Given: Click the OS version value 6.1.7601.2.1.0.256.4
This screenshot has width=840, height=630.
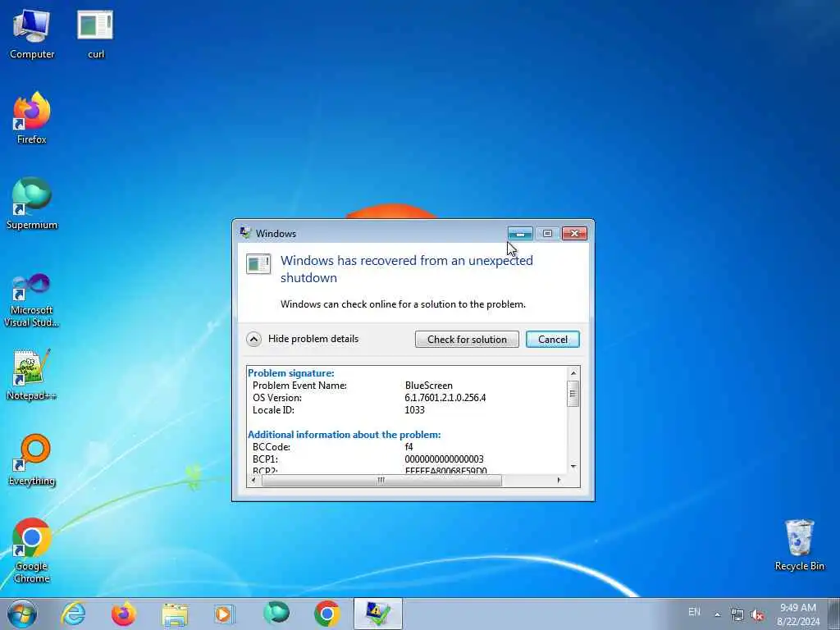Looking at the screenshot, I should (445, 398).
